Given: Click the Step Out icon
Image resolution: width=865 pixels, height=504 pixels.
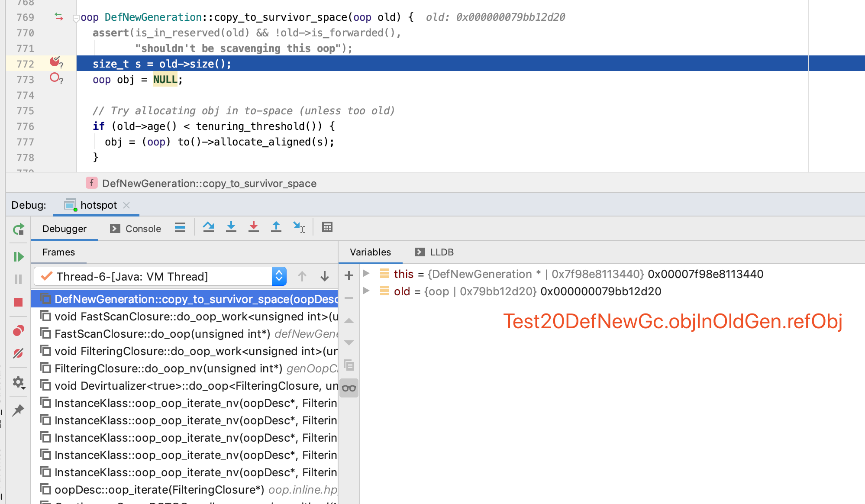Looking at the screenshot, I should 276,227.
